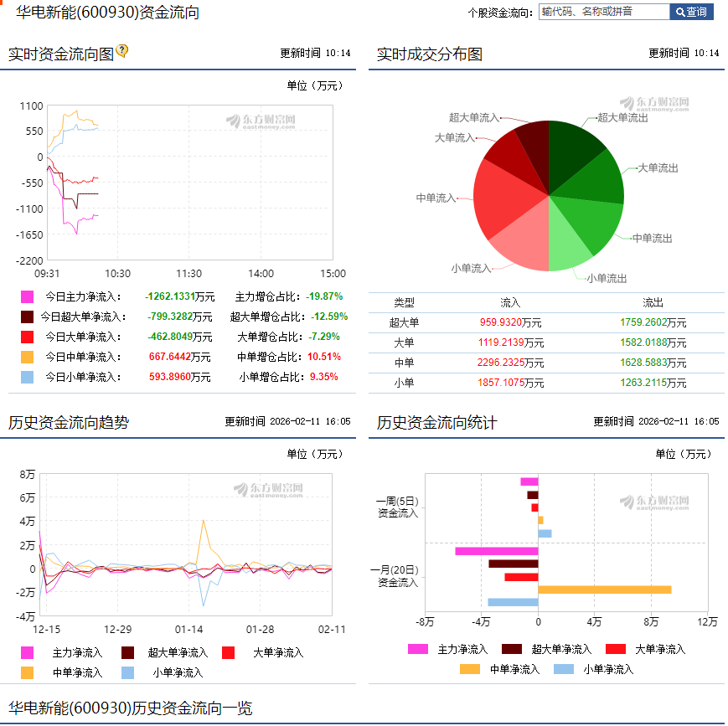
Task: Click the 10:30 time label on realtime chart
Action: pyautogui.click(x=117, y=274)
